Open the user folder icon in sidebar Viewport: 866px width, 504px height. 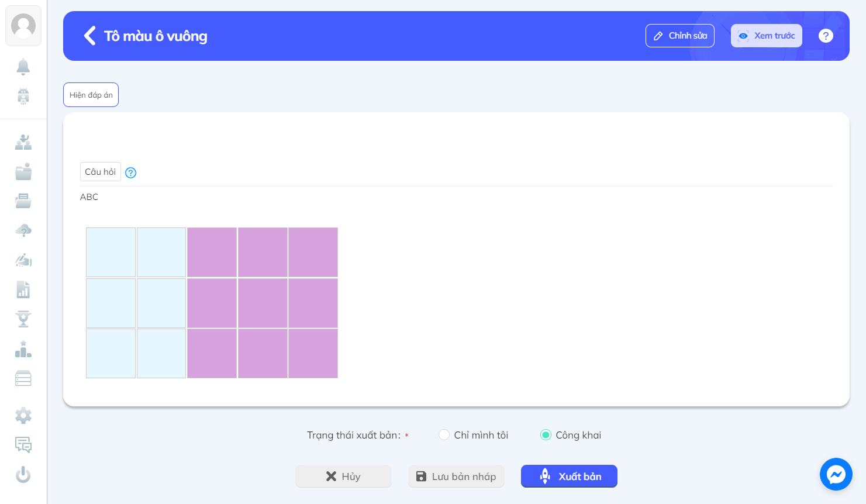click(23, 171)
